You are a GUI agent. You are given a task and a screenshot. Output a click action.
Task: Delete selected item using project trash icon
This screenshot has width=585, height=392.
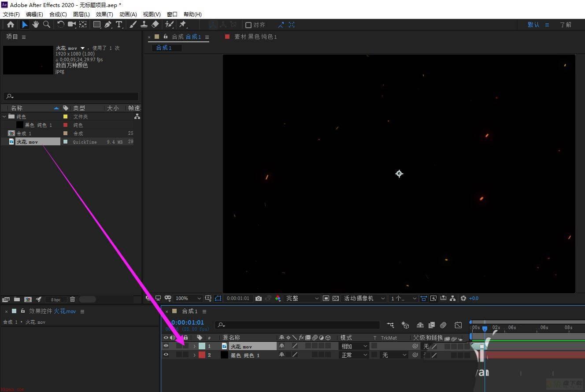[72, 300]
